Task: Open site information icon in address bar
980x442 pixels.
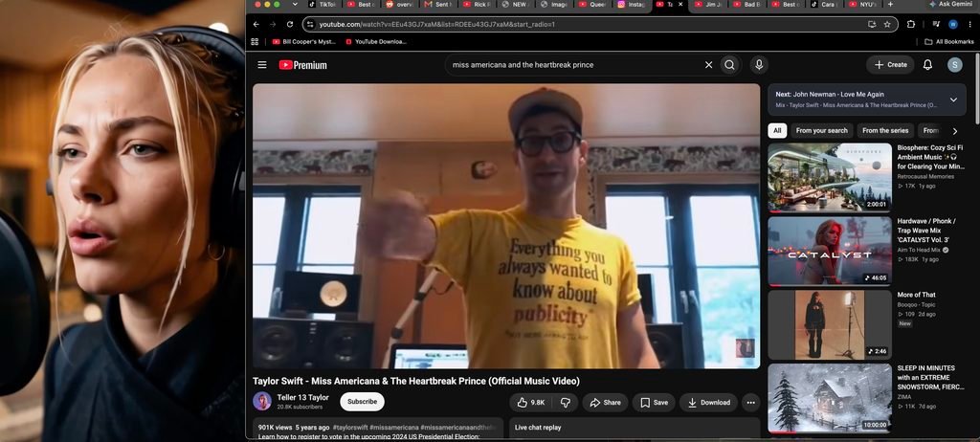Action: [310, 24]
